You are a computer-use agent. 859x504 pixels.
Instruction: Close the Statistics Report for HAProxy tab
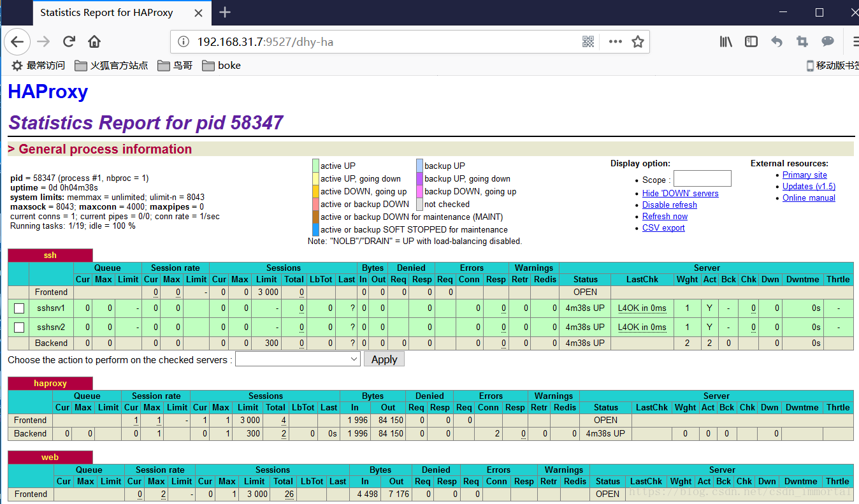click(x=199, y=13)
